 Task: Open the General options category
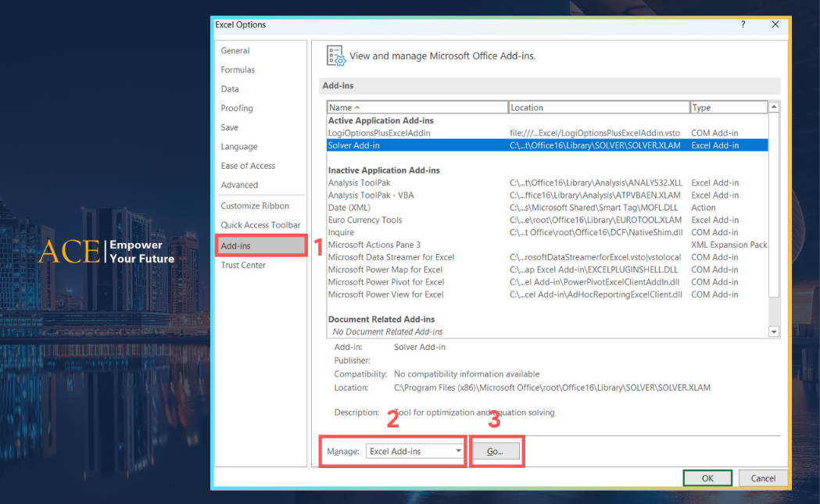coord(235,51)
